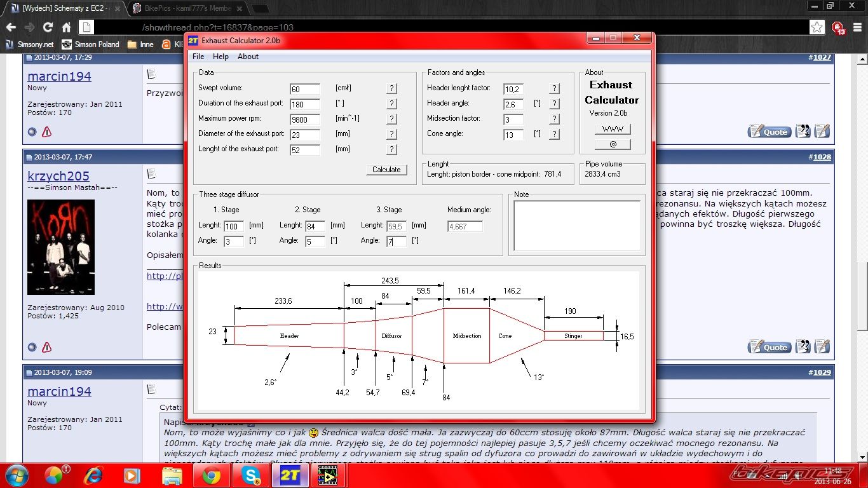Click help button beside Cone angle

pos(554,134)
